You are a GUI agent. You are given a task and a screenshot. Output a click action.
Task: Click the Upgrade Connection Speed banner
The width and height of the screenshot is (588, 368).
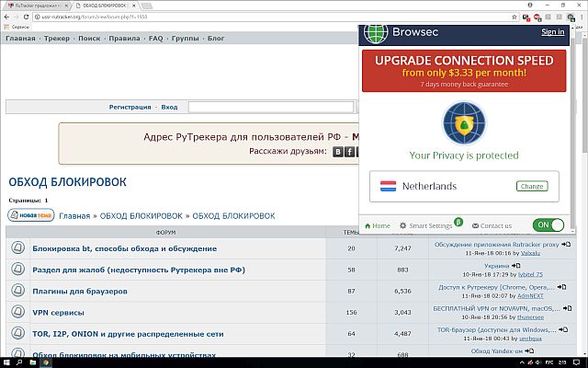coord(464,72)
